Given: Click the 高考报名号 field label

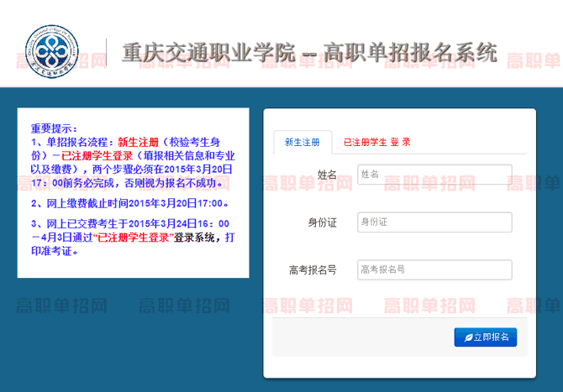Looking at the screenshot, I should pos(313,270).
